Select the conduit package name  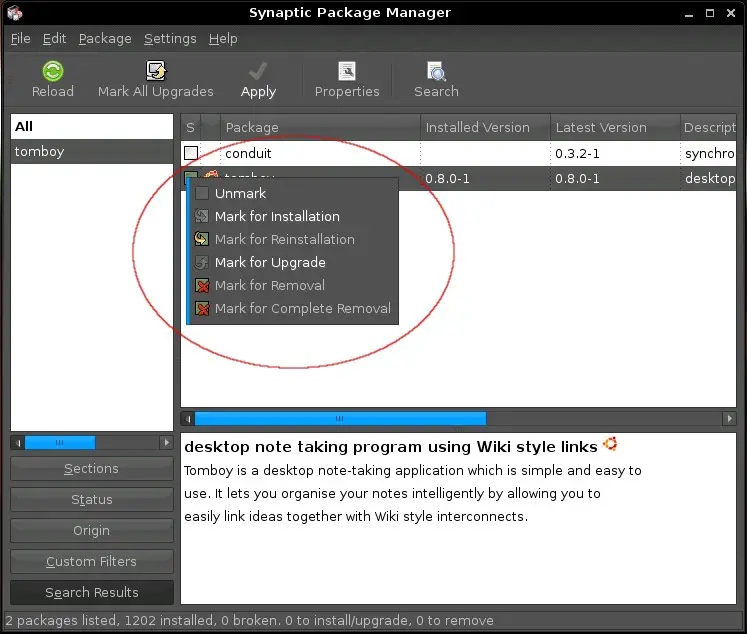click(x=248, y=153)
